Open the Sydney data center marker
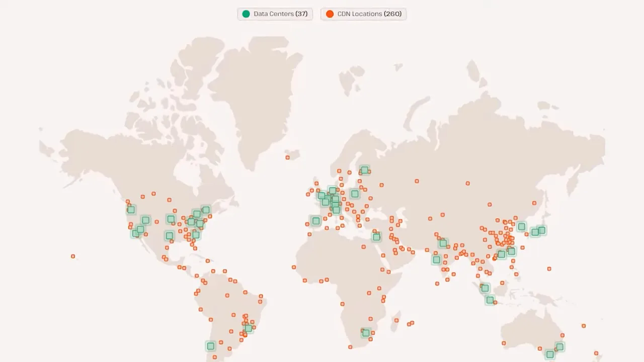Screen dimensions: 644x362 (x=560, y=347)
